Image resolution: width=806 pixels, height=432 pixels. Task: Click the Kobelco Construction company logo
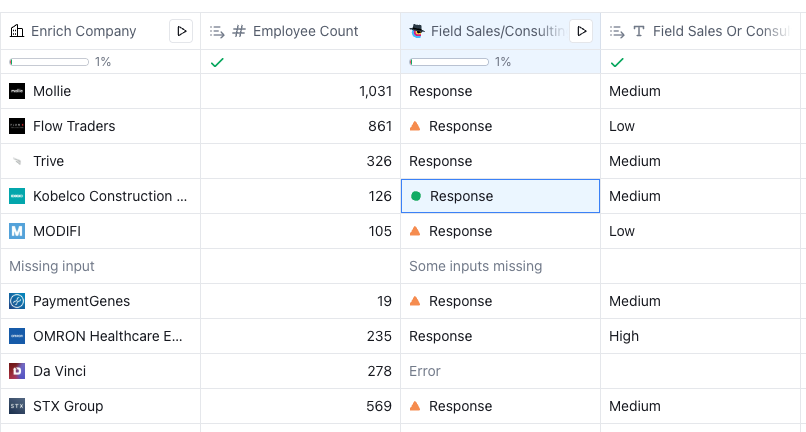[17, 196]
